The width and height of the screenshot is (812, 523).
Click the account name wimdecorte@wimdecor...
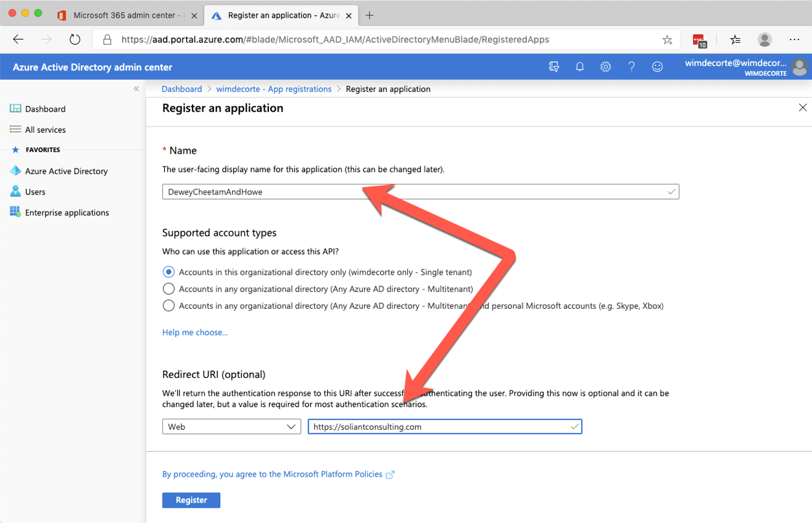736,62
